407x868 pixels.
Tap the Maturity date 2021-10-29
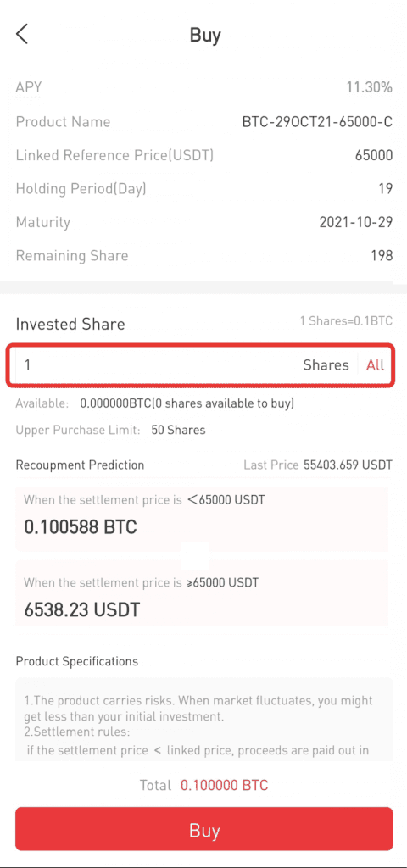pyautogui.click(x=355, y=223)
